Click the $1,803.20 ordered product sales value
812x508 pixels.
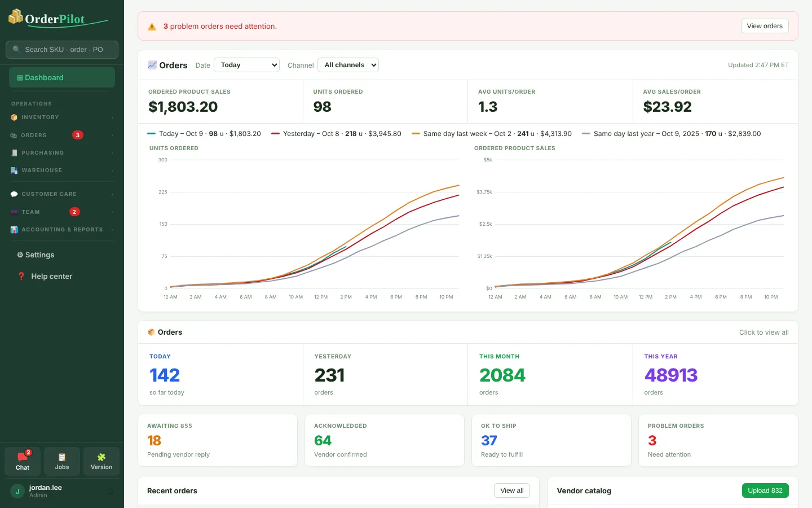tap(183, 107)
